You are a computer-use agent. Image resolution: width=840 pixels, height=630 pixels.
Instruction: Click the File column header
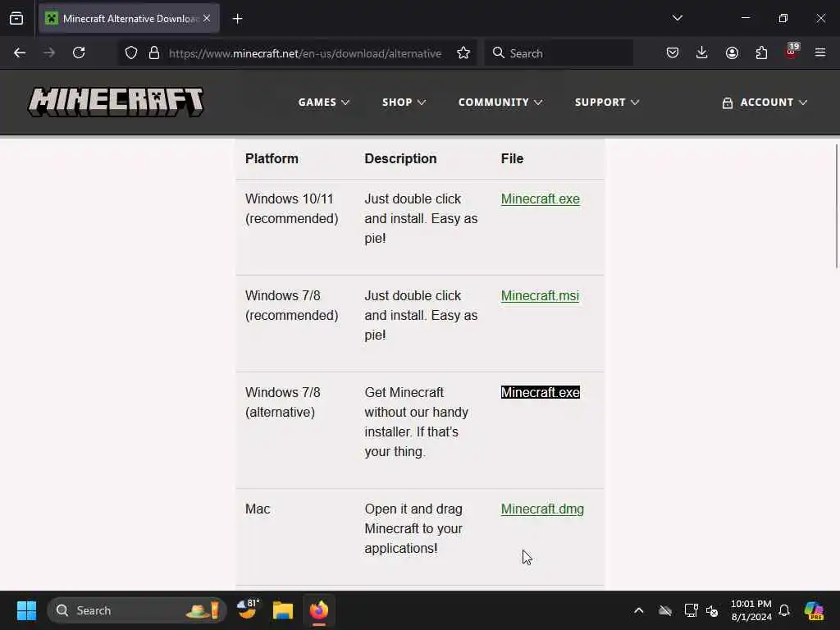click(x=512, y=158)
